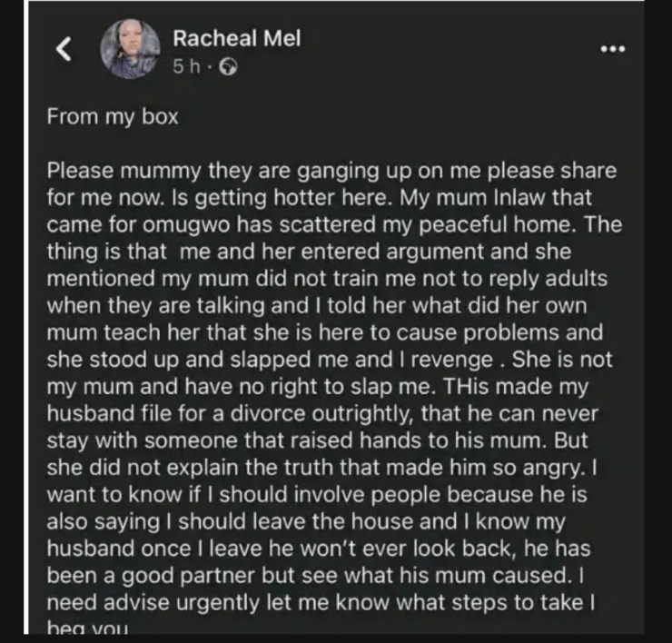Go back using the left chevron arrow

tap(64, 48)
